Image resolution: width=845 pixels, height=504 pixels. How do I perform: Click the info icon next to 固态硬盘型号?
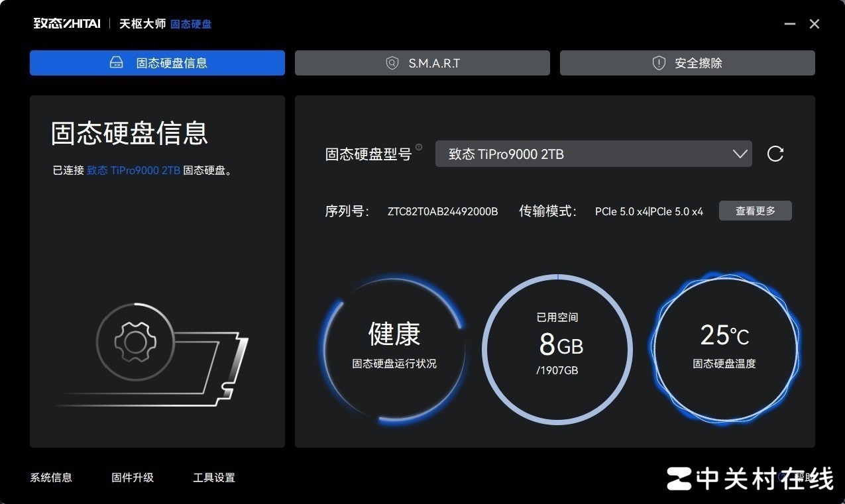coord(419,147)
